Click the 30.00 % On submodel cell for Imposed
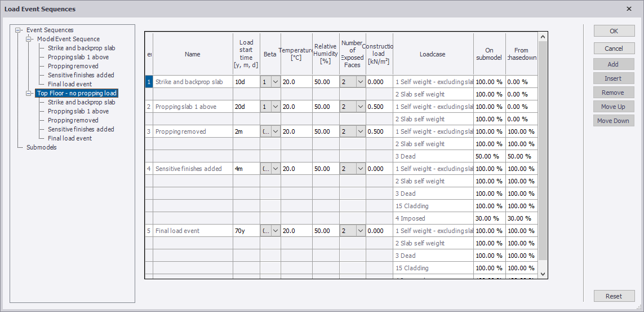Screen dimensions: 644x312 [x=488, y=218]
